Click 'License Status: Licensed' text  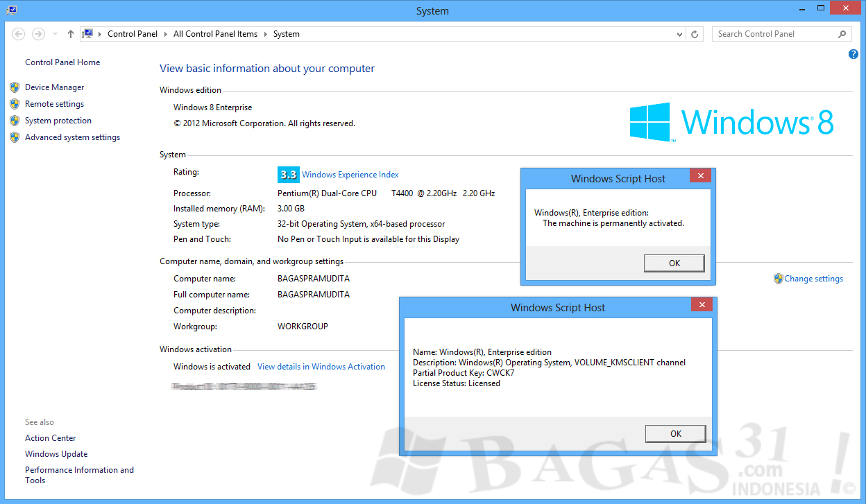point(457,383)
